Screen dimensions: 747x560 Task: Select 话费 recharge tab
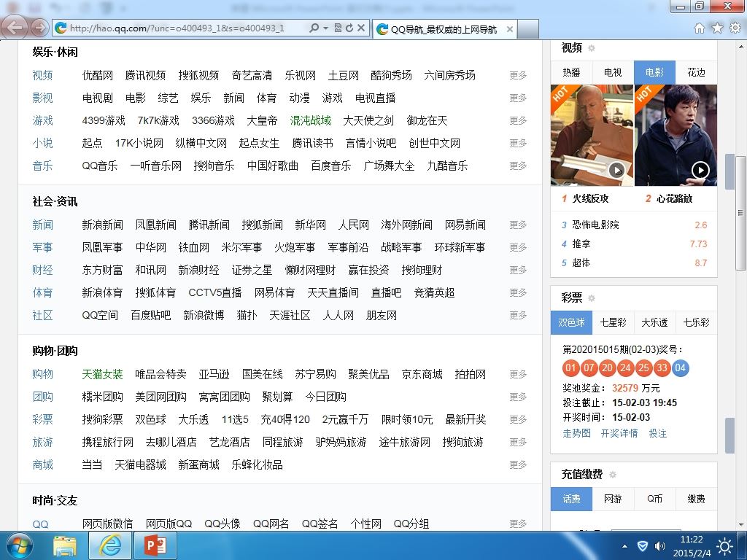click(x=571, y=499)
